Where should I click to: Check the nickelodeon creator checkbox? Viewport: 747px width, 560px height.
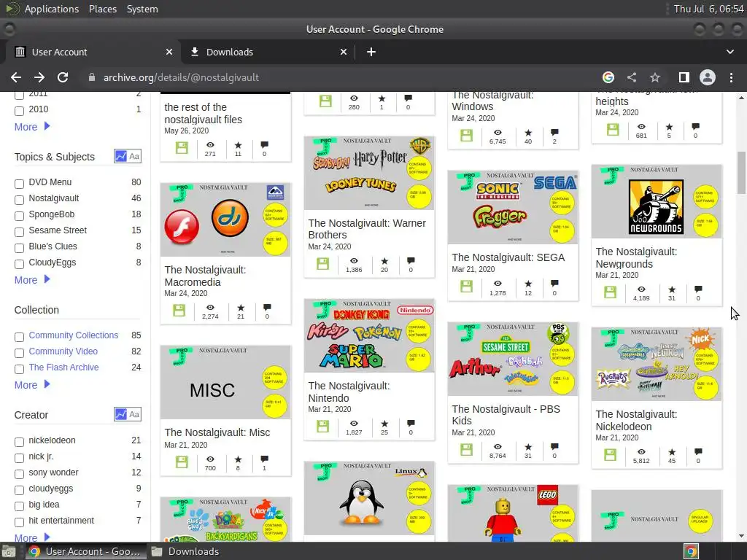19,443
